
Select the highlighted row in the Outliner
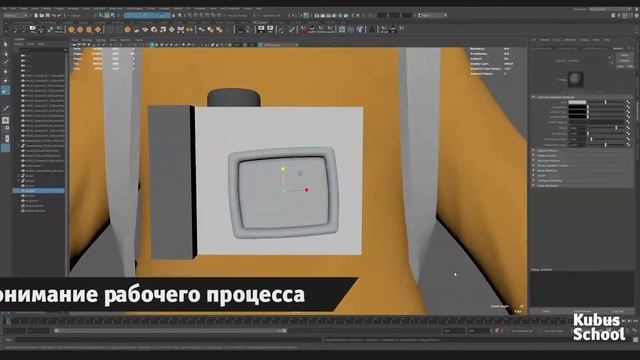[39, 191]
